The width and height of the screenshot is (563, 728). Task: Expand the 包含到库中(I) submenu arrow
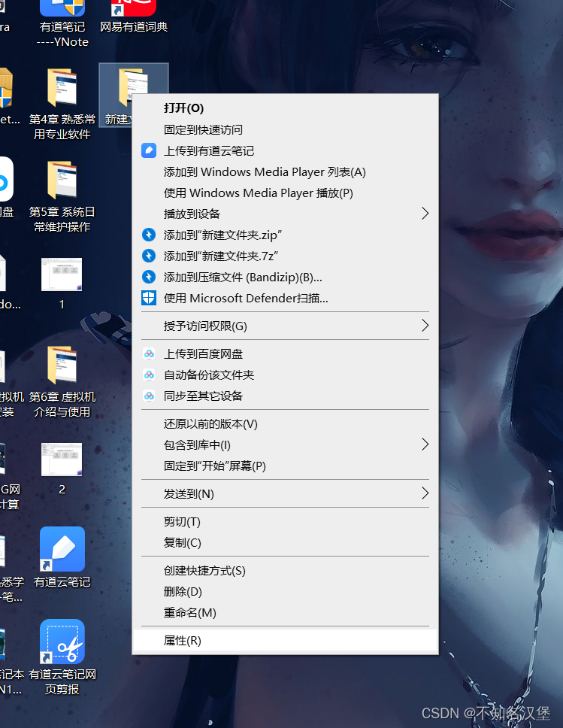(424, 444)
